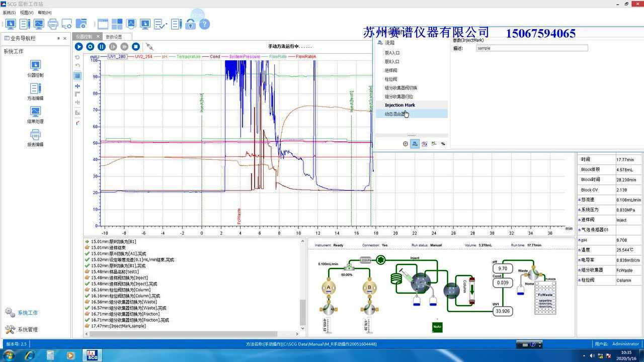This screenshot has width=644, height=362.
Task: Toggle UV1_280 curve in chart legend
Action: pyautogui.click(x=117, y=57)
